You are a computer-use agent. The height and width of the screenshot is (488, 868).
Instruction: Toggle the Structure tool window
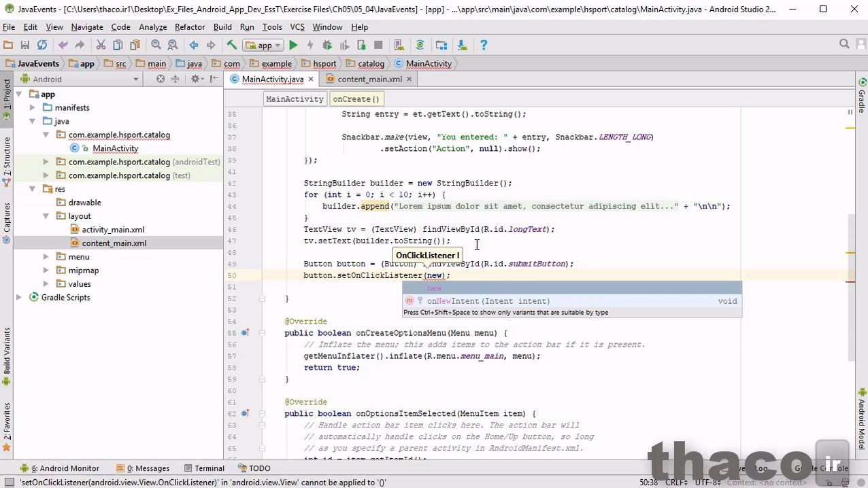[x=7, y=162]
